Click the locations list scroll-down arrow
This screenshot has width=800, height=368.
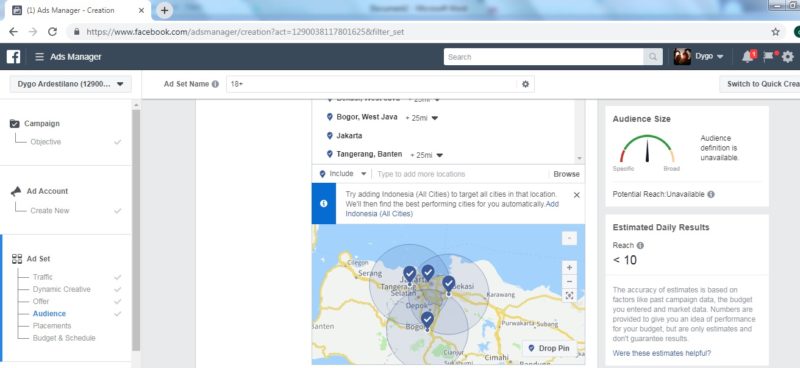[x=579, y=159]
